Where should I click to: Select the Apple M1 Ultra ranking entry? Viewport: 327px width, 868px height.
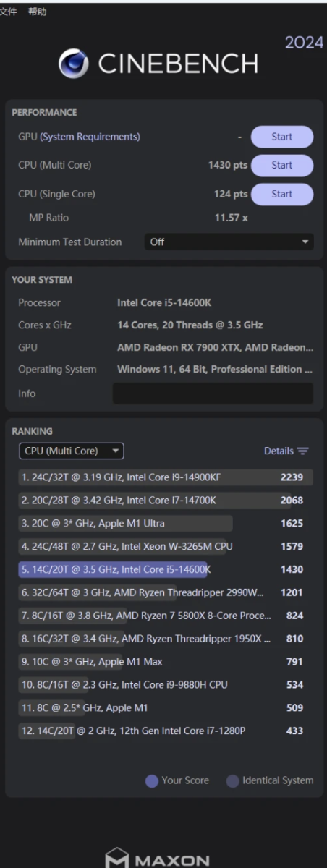click(x=166, y=523)
